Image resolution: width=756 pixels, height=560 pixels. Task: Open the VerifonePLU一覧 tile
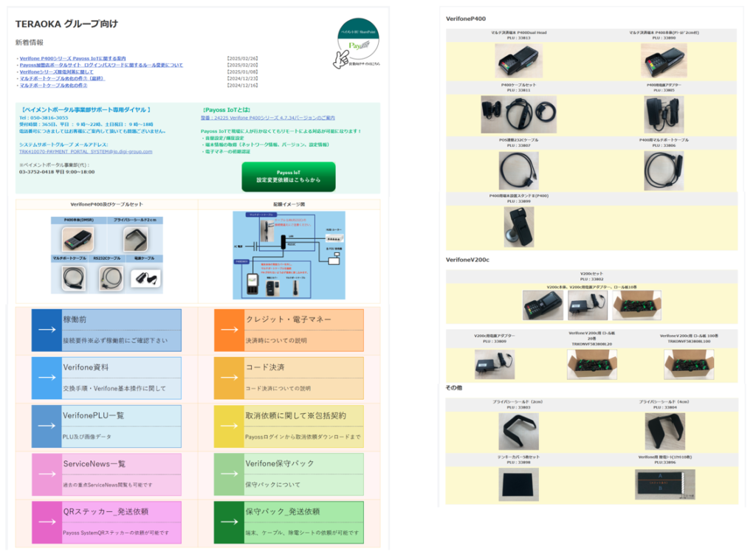(x=106, y=426)
